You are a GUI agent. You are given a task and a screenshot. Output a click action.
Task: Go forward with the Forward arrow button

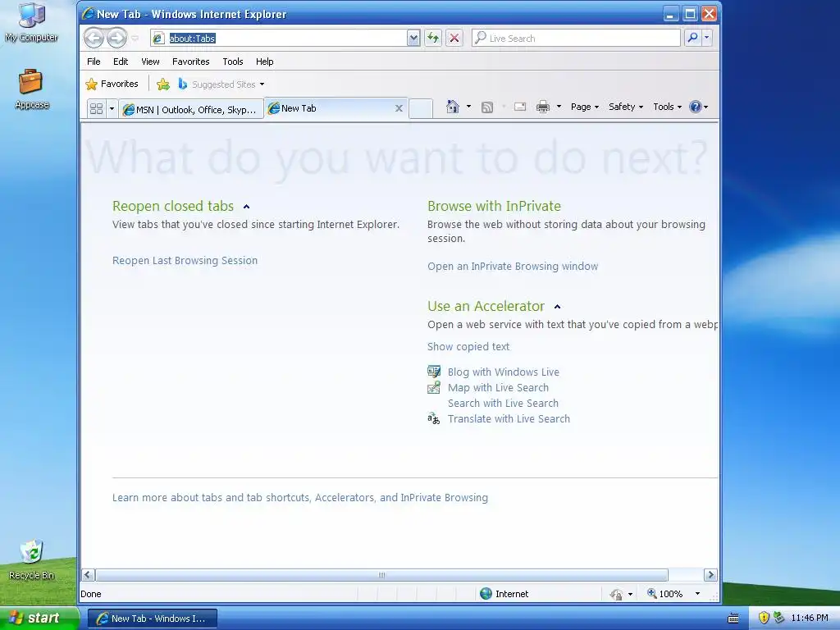coord(116,38)
